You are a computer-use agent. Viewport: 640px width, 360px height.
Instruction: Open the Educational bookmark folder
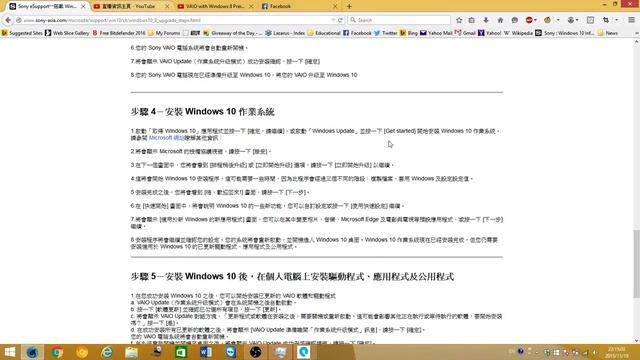coord(324,33)
